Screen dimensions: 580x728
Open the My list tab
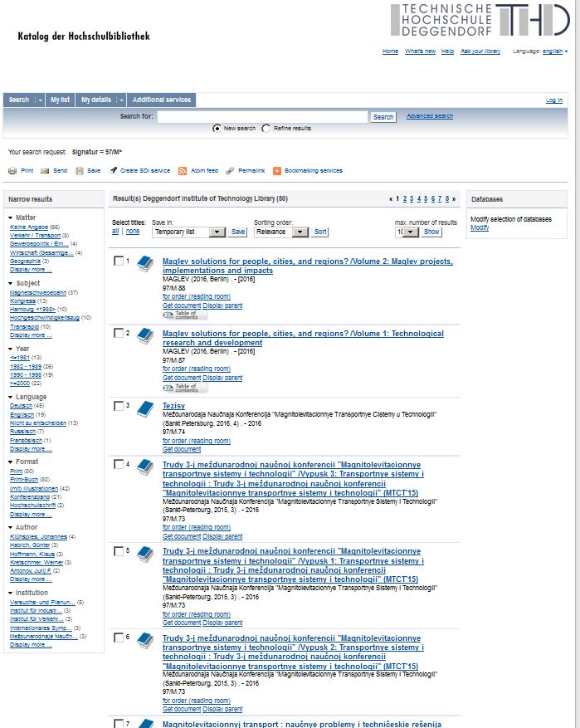[x=60, y=100]
